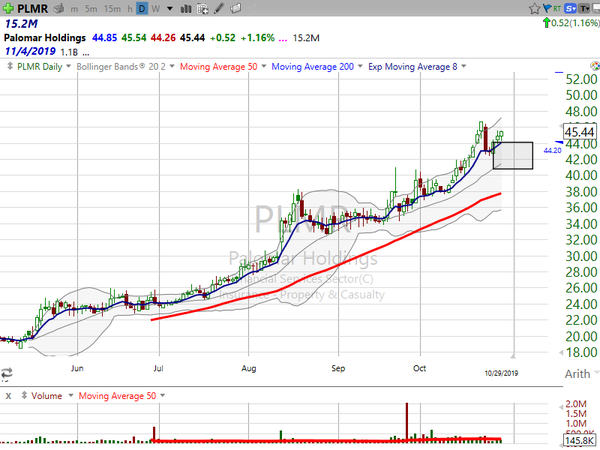Open the chart type bars icon
Screen dimensions: 600x450
click(x=186, y=8)
